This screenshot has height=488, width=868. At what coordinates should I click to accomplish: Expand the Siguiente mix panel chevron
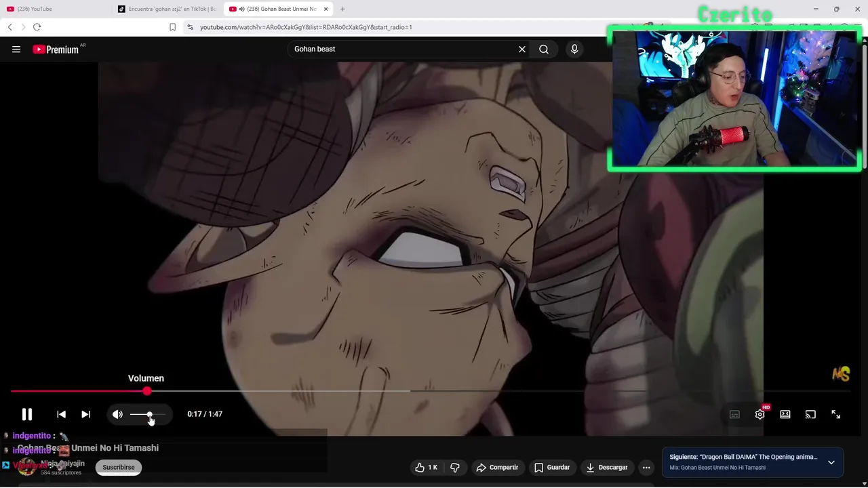[831, 462]
